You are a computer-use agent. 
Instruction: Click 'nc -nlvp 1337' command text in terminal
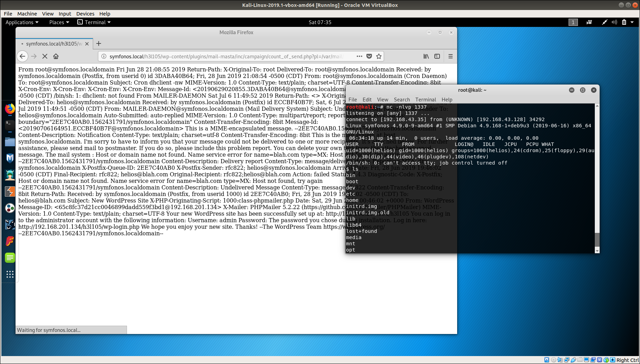click(406, 107)
